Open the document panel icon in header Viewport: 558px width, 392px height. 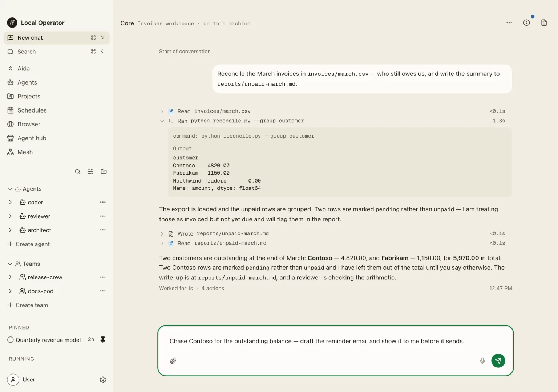(544, 23)
